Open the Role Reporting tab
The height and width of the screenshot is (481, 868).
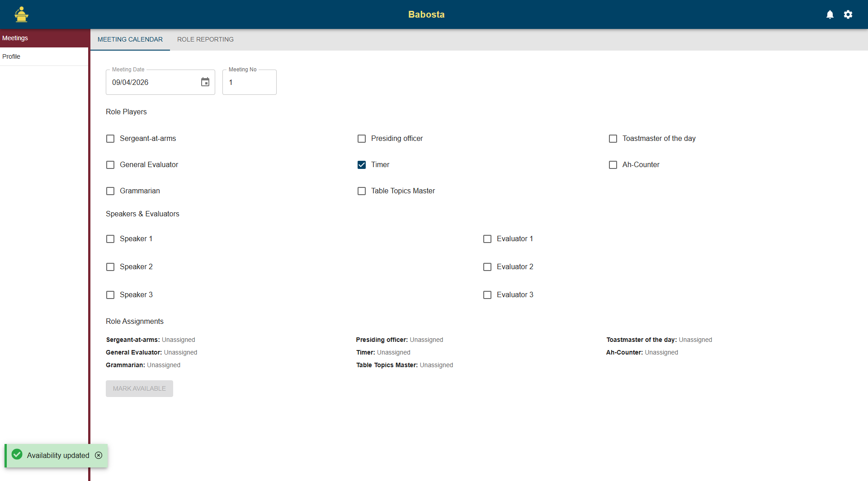[205, 39]
